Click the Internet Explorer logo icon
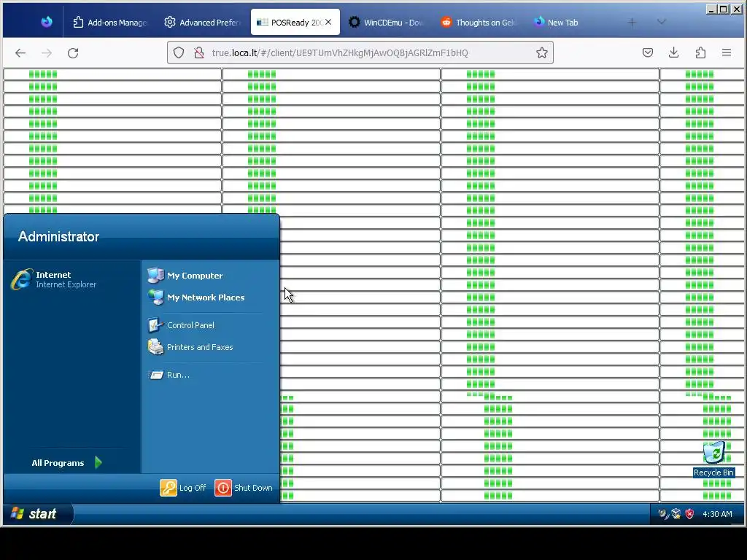The width and height of the screenshot is (747, 560). coord(21,279)
